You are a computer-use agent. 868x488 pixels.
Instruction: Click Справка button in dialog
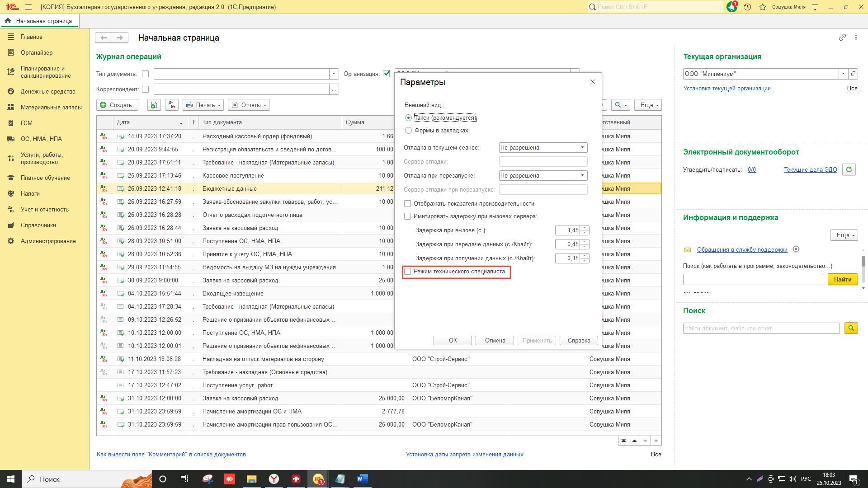(579, 340)
